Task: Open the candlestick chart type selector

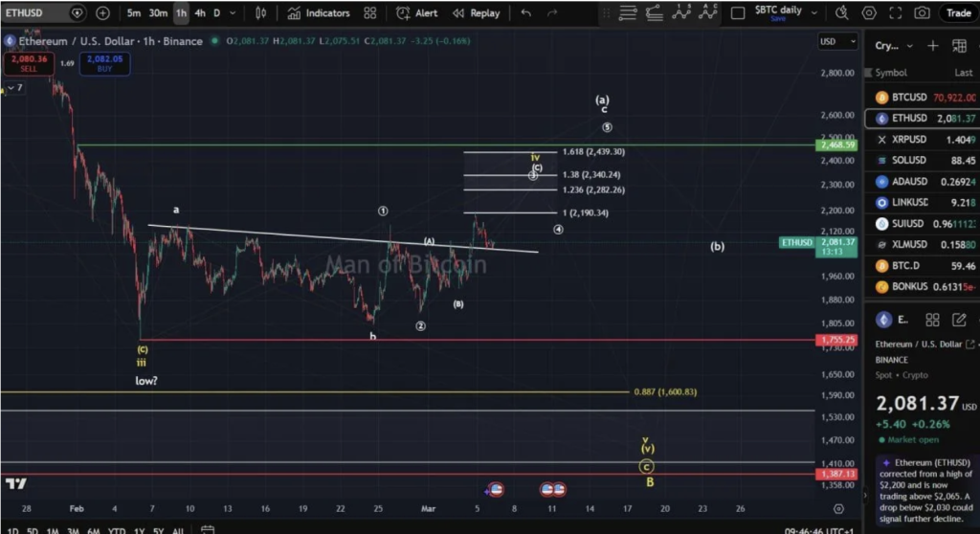Action: click(261, 12)
